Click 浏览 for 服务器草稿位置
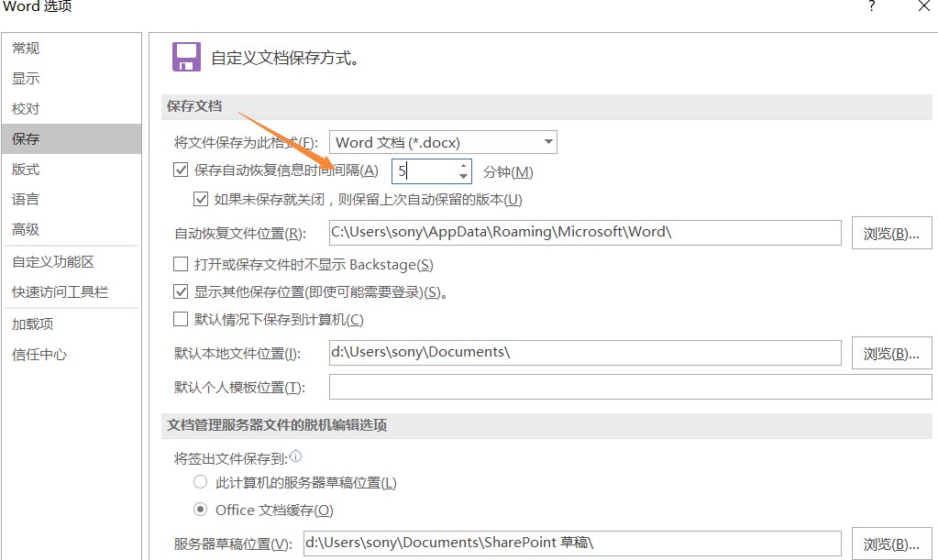Screen dimensions: 938x560 [x=891, y=544]
